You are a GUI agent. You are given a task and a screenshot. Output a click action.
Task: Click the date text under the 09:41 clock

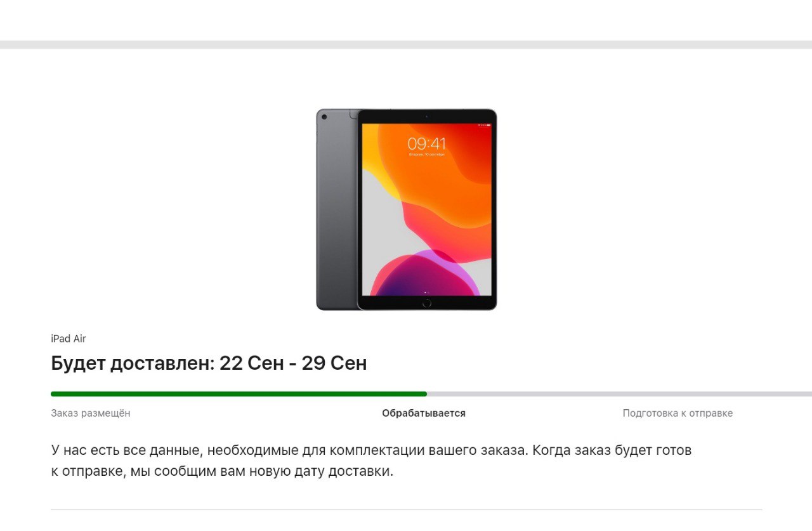click(426, 154)
